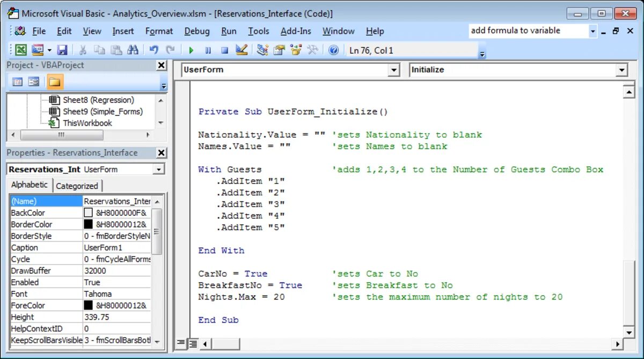Click Full Module View button at code window bottom
This screenshot has width=644, height=359.
tap(193, 343)
